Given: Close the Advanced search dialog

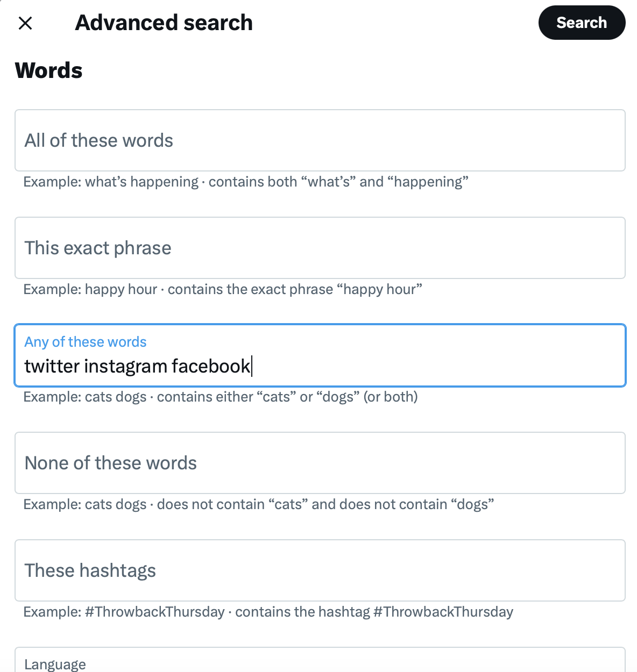Looking at the screenshot, I should coord(25,23).
